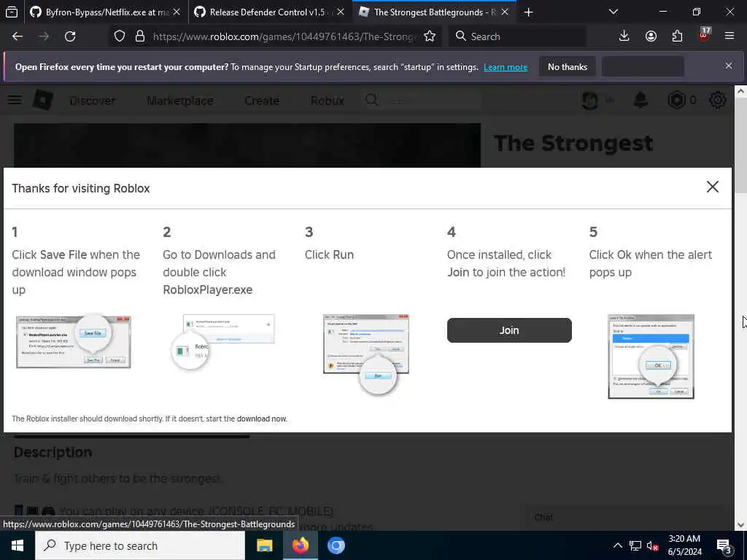Image resolution: width=747 pixels, height=560 pixels.
Task: Reload the current Roblox page
Action: pos(70,36)
